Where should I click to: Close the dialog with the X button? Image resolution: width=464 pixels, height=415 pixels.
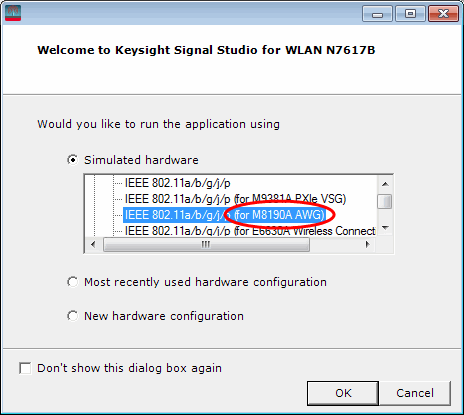point(443,14)
